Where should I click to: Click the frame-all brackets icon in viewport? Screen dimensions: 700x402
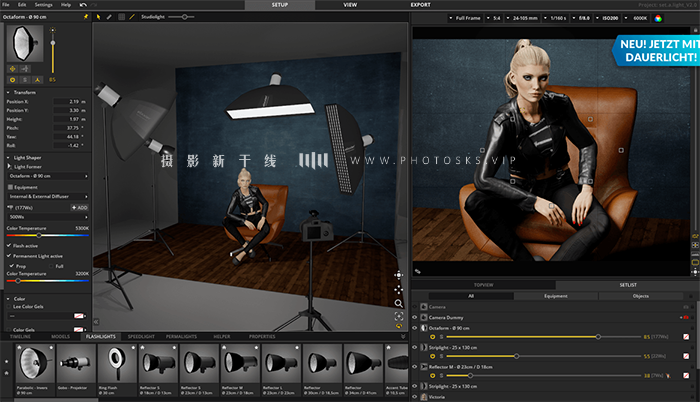pos(399,316)
